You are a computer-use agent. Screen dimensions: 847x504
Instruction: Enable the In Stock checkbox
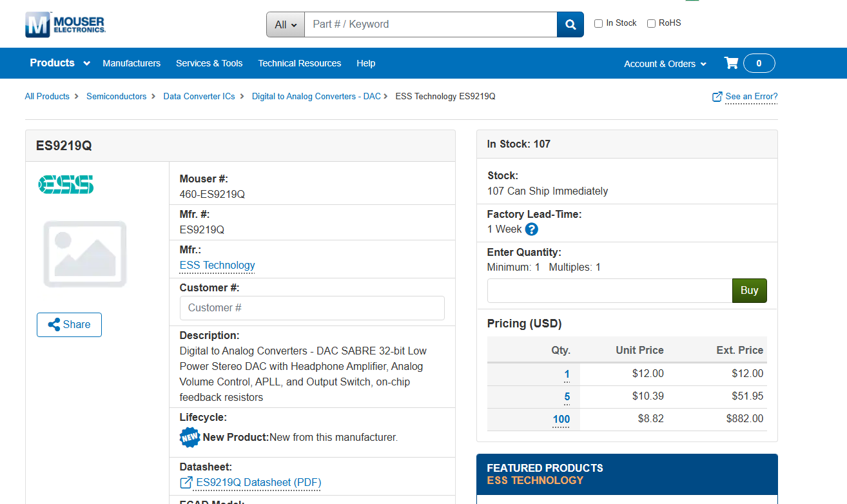[598, 24]
